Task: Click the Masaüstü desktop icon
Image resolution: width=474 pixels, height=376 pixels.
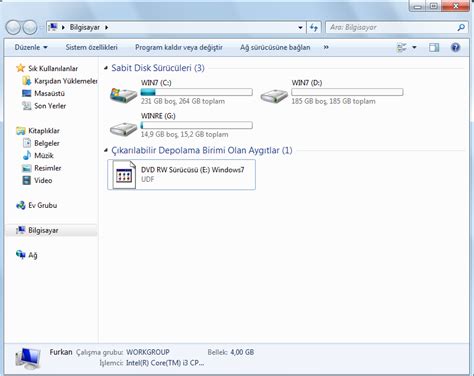Action: tap(27, 93)
